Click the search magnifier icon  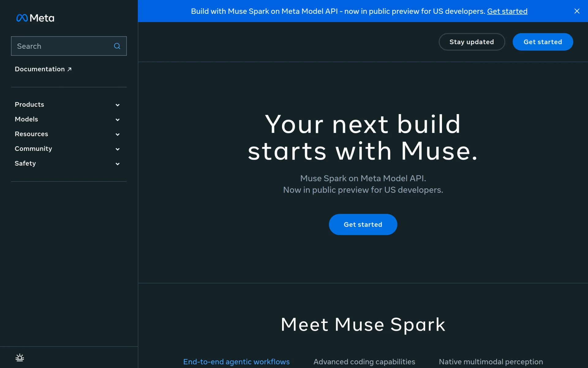pos(117,46)
